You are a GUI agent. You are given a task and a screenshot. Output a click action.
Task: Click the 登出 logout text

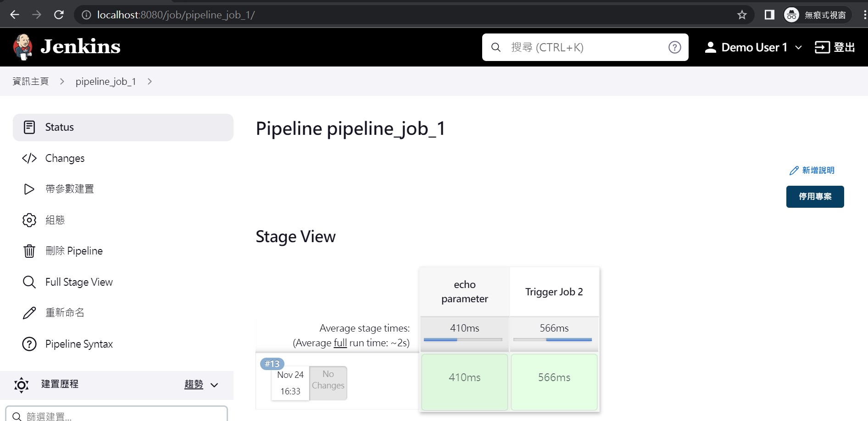(844, 47)
